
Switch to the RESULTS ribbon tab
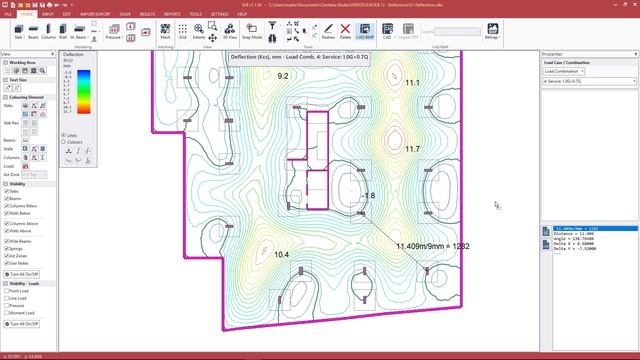(147, 14)
